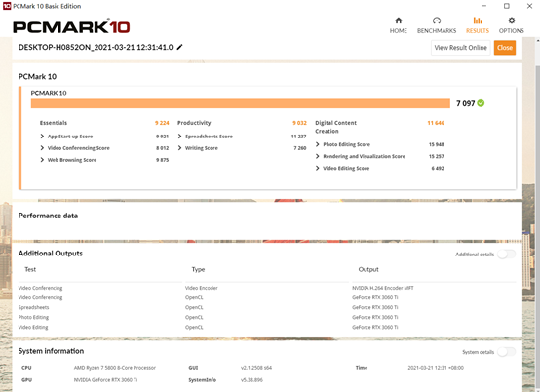Open the Home page icon

[x=398, y=20]
